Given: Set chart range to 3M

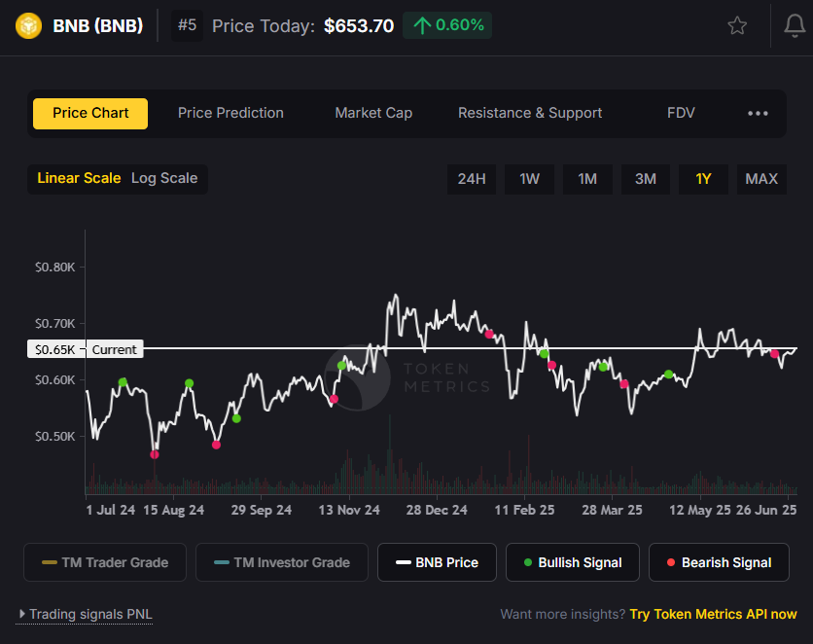Looking at the screenshot, I should click(x=646, y=179).
